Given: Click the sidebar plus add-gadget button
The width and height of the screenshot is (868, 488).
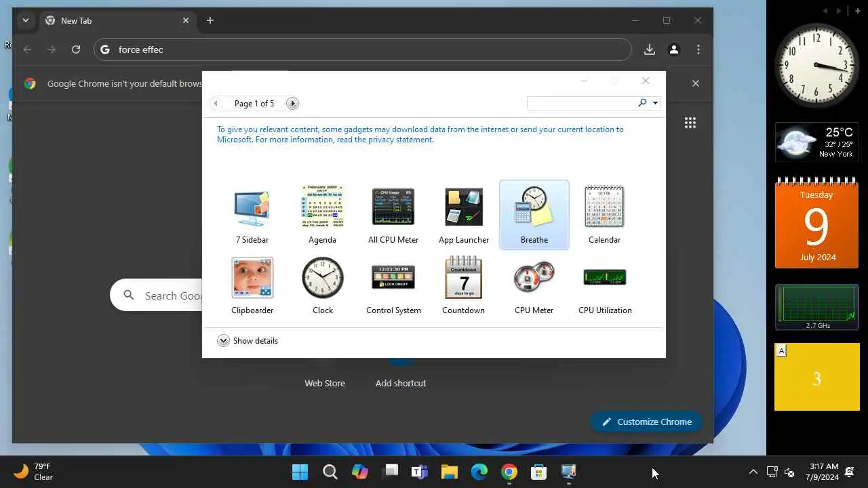Looking at the screenshot, I should coord(857,11).
